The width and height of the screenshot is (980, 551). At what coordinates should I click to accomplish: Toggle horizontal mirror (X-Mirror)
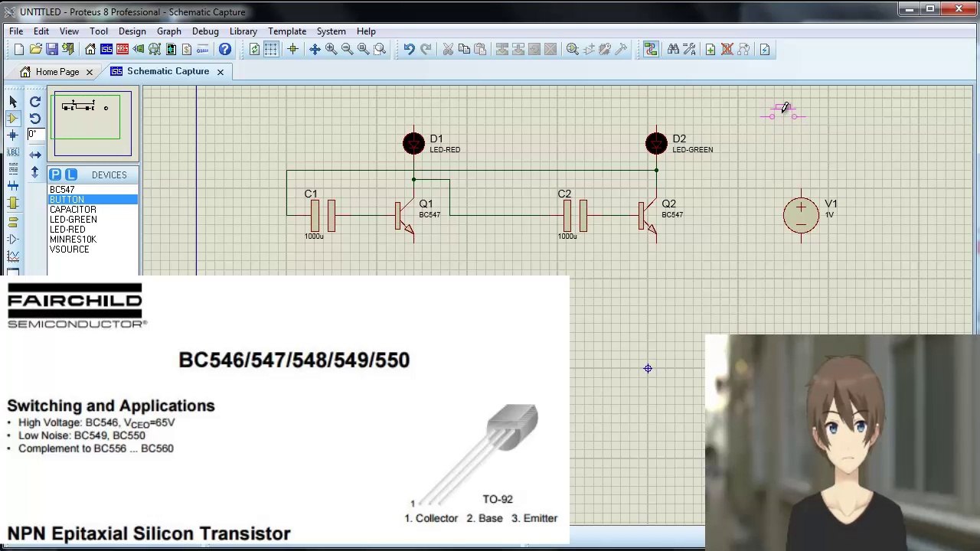pyautogui.click(x=35, y=155)
